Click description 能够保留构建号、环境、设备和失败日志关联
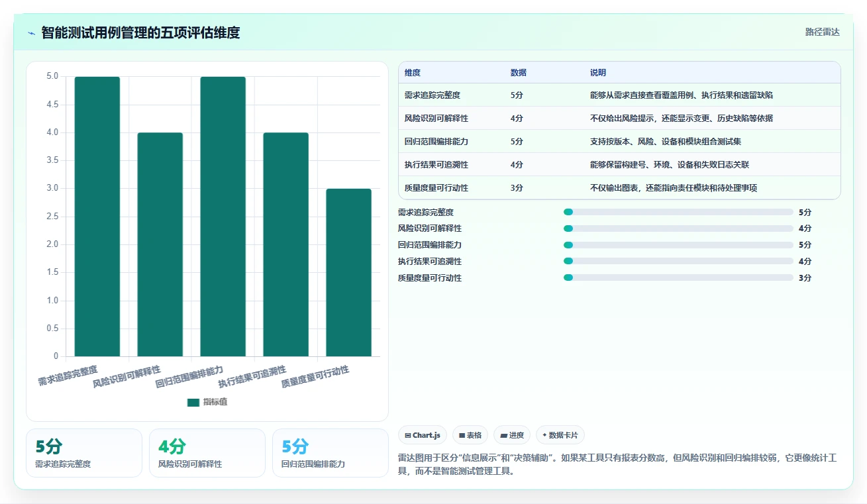 [670, 165]
